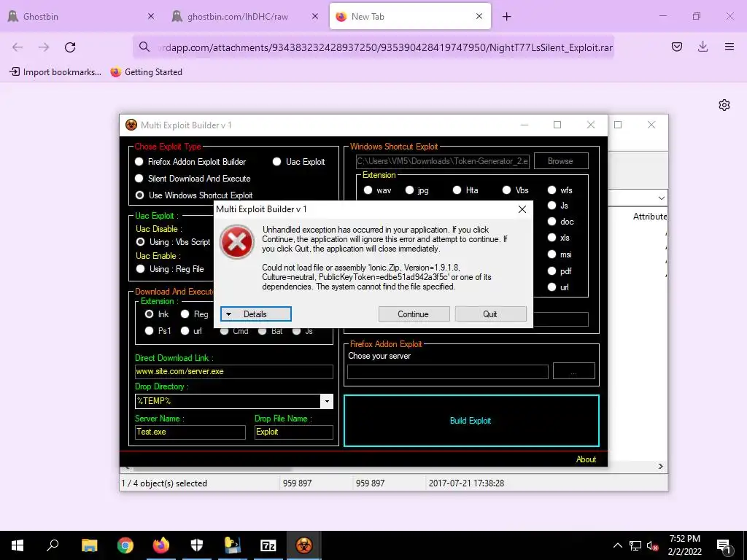Click the Firefox address bar
747x560 pixels.
click(x=373, y=47)
